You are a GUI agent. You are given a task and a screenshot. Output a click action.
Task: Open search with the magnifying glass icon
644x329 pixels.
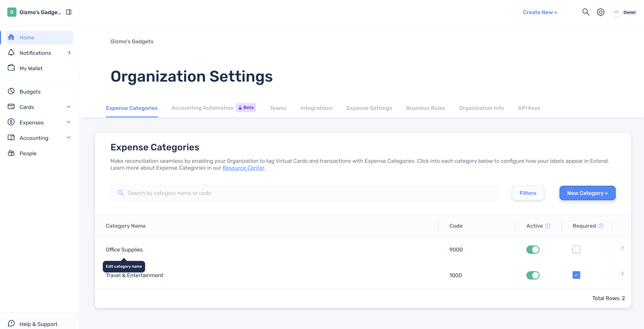586,12
